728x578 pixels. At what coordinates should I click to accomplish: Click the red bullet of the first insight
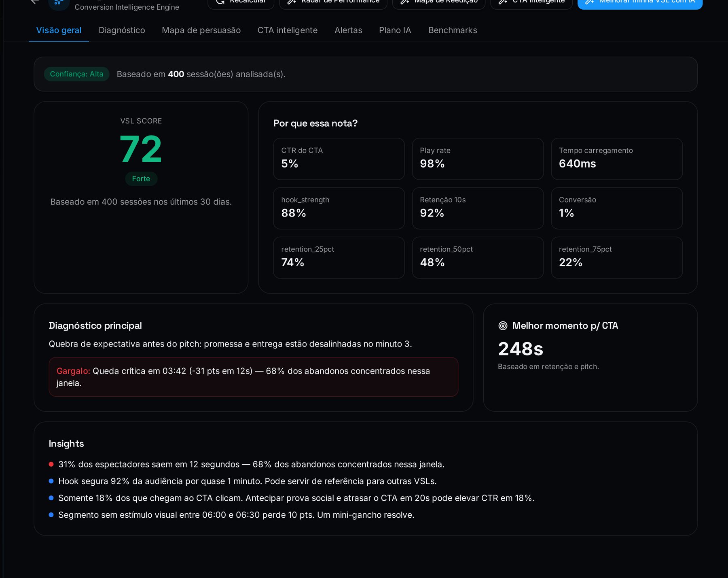click(51, 464)
